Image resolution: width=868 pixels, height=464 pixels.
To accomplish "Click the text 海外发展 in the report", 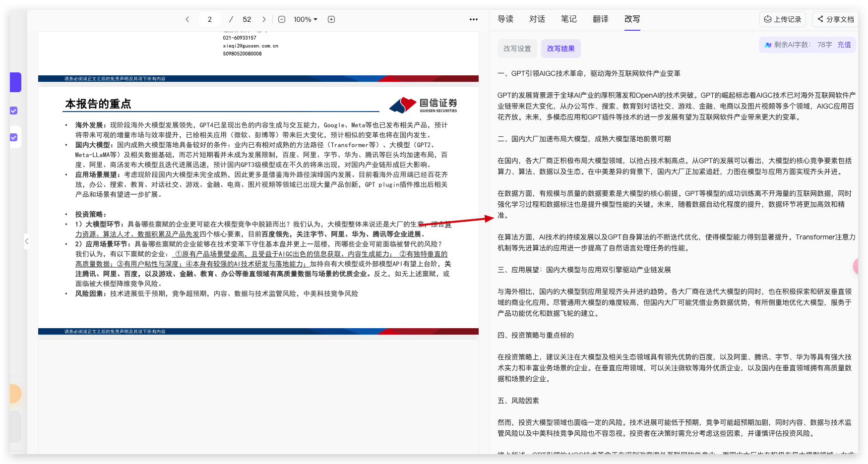I will (89, 125).
